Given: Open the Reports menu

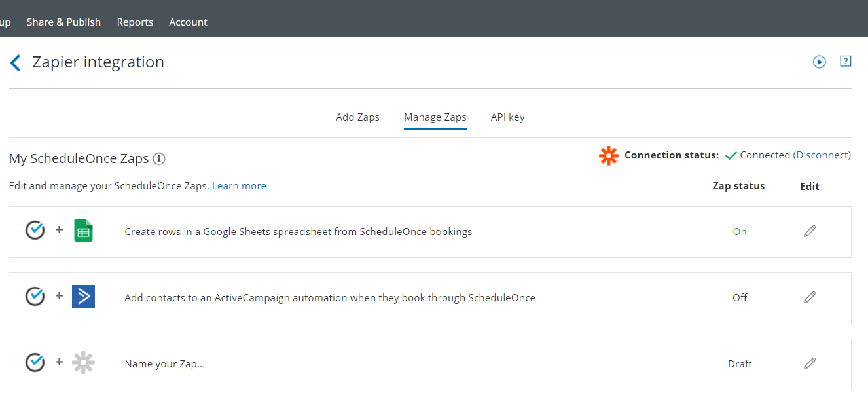Looking at the screenshot, I should click(135, 22).
